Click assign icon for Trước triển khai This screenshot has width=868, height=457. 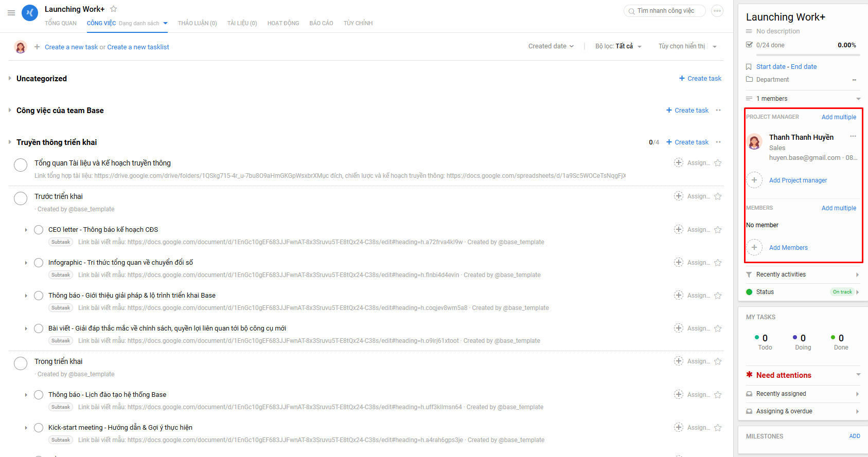tap(679, 196)
